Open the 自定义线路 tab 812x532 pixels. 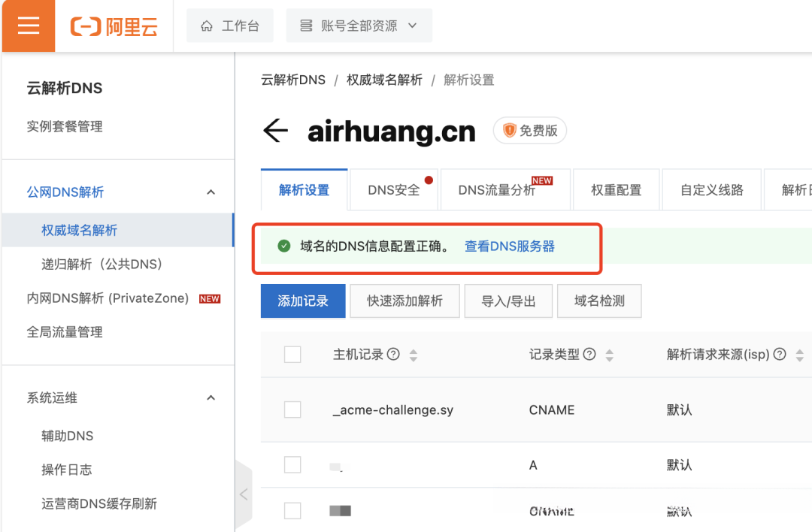pos(711,190)
